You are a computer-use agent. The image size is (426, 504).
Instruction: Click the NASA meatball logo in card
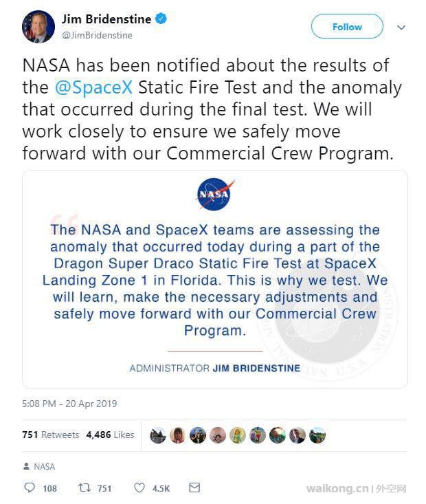pos(214,194)
